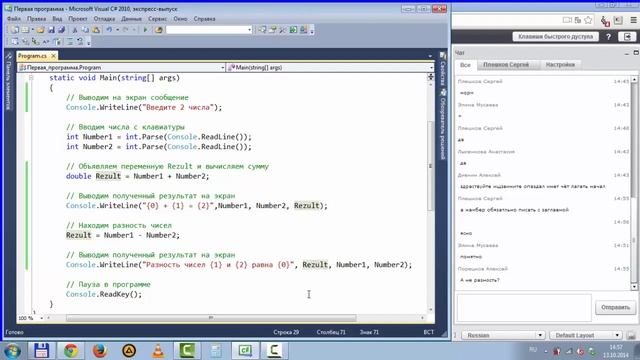Click the translate page icon in address bar
Viewport: 640px width, 360px height.
click(578, 20)
